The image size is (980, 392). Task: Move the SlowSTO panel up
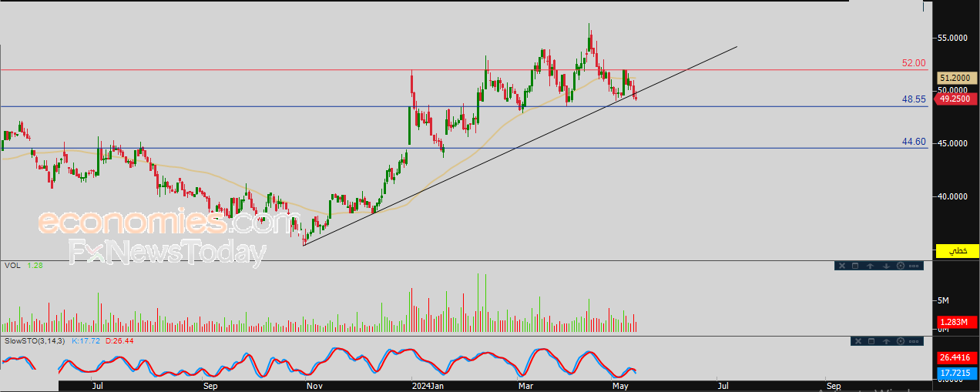click(886, 341)
